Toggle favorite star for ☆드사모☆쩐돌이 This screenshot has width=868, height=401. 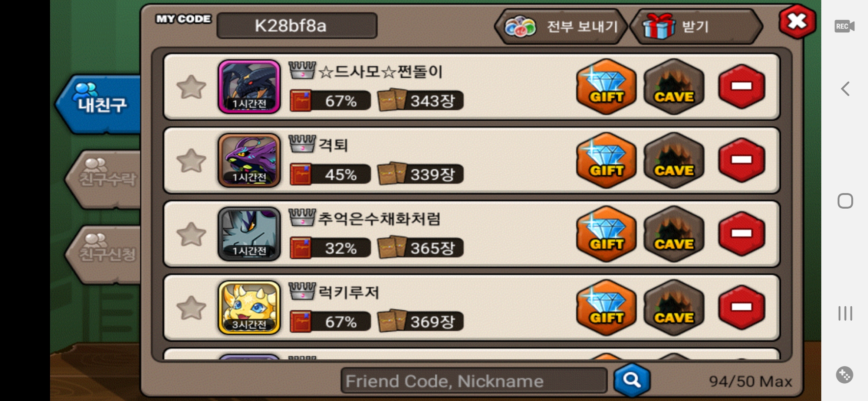(191, 87)
